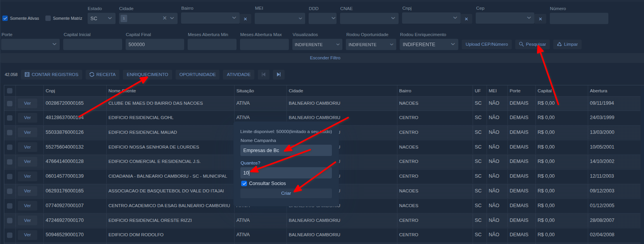The width and height of the screenshot is (644, 244).
Task: Click the Capital Final input field
Action: coord(155,44)
